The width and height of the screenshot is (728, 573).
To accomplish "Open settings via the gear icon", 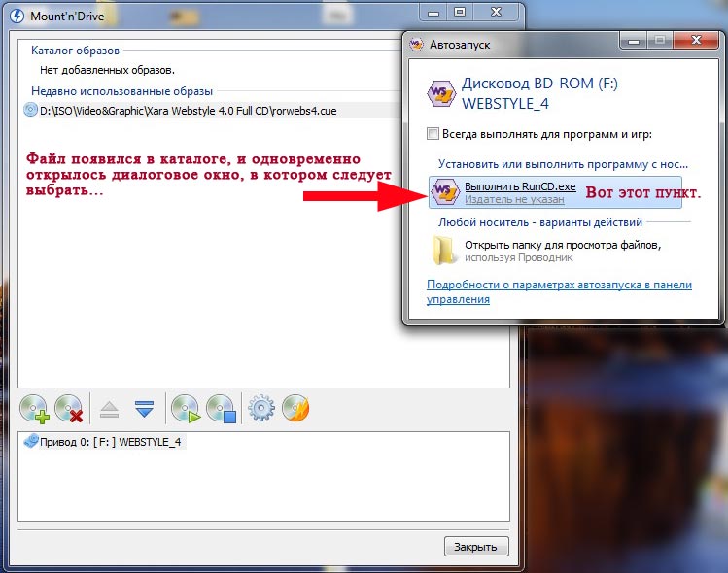I will pyautogui.click(x=260, y=408).
